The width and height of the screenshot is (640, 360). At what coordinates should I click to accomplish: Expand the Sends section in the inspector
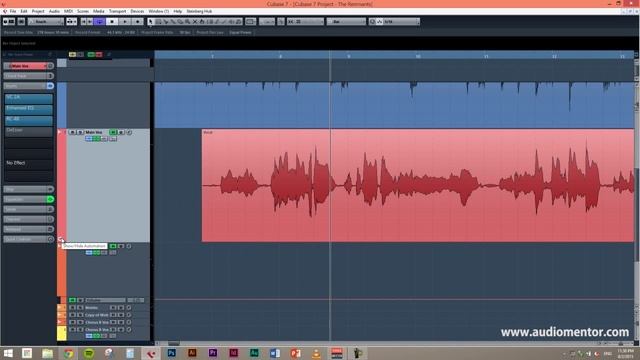(x=24, y=209)
